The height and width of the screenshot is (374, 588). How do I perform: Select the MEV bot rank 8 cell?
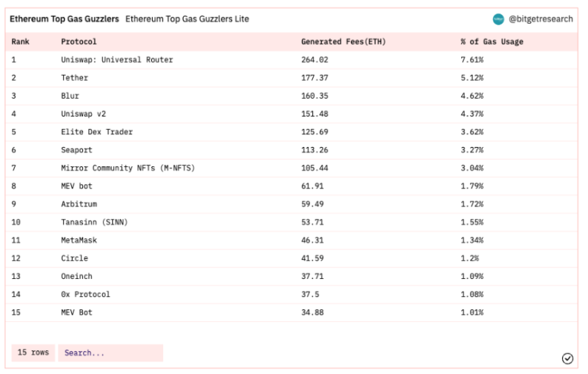pos(76,186)
